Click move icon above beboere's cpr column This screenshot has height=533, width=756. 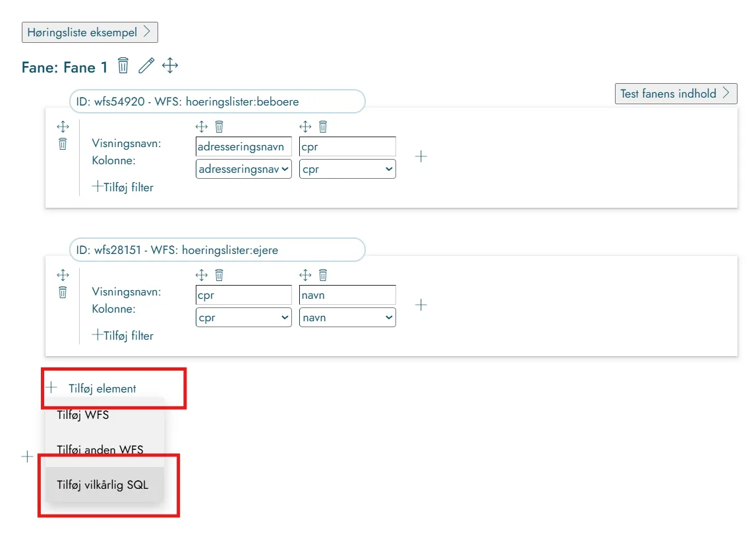coord(305,127)
